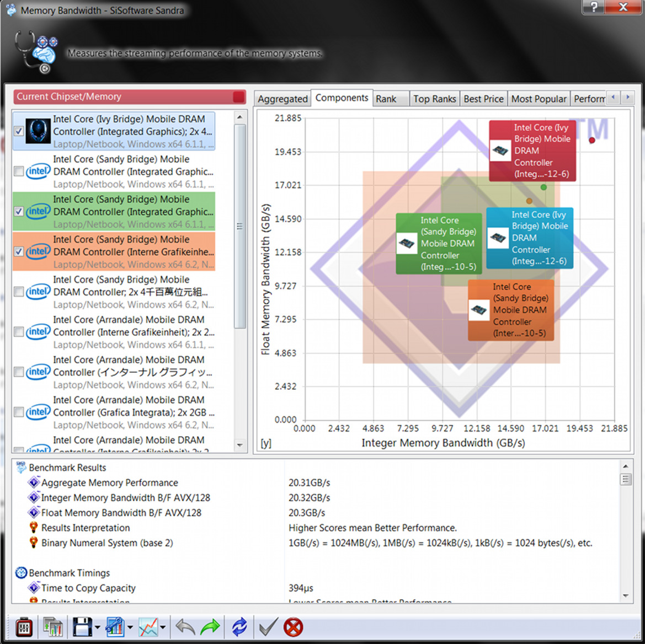The height and width of the screenshot is (644, 645).
Task: Confirm with the grey checkmark icon
Action: 269,627
